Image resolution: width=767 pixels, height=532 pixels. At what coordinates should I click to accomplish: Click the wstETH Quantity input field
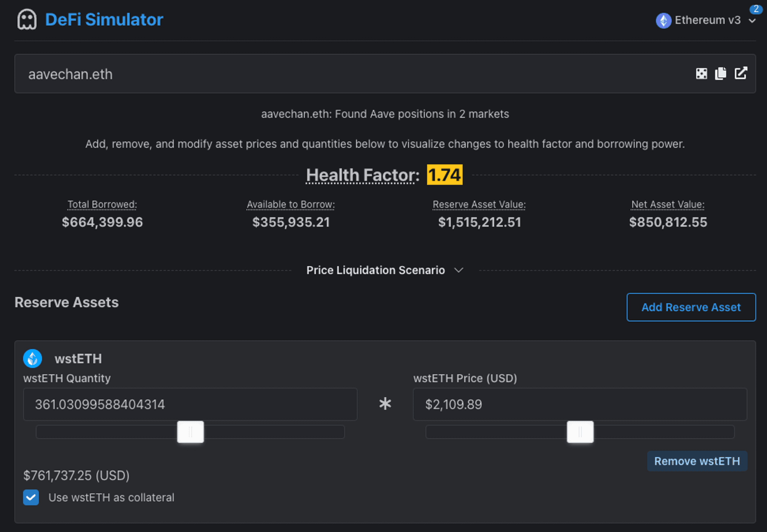(x=190, y=404)
